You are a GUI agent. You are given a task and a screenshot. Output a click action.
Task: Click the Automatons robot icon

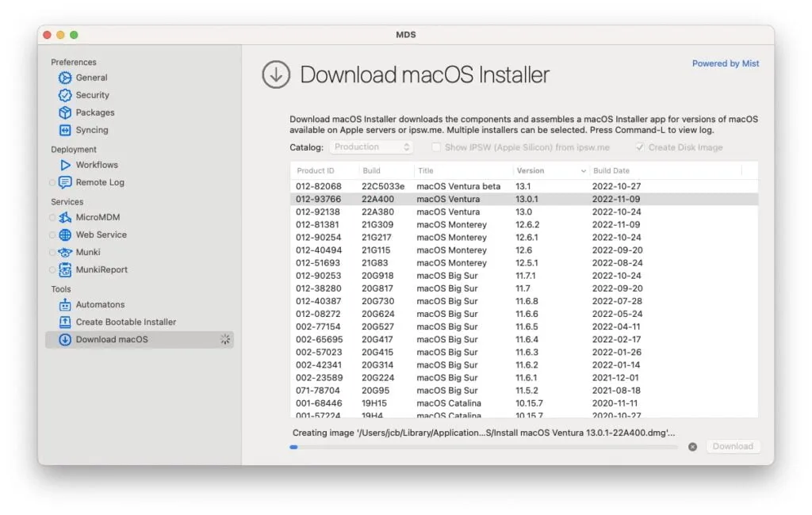[65, 305]
